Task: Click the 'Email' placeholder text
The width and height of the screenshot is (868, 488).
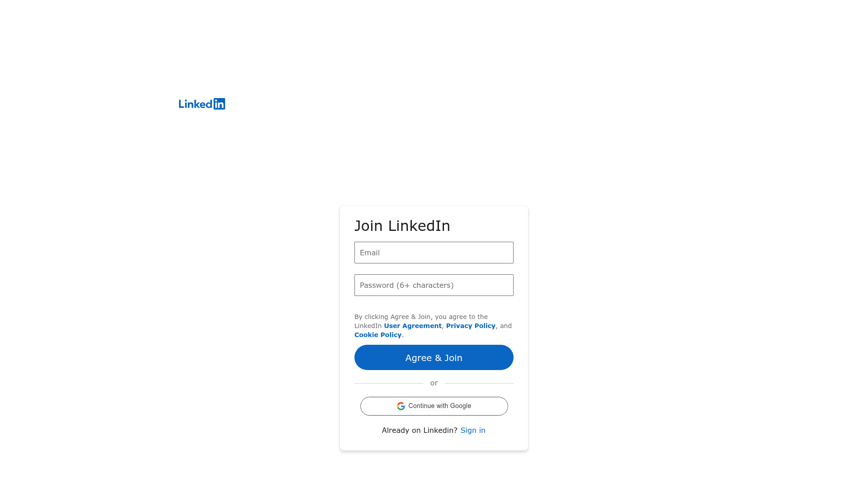Action: point(370,253)
